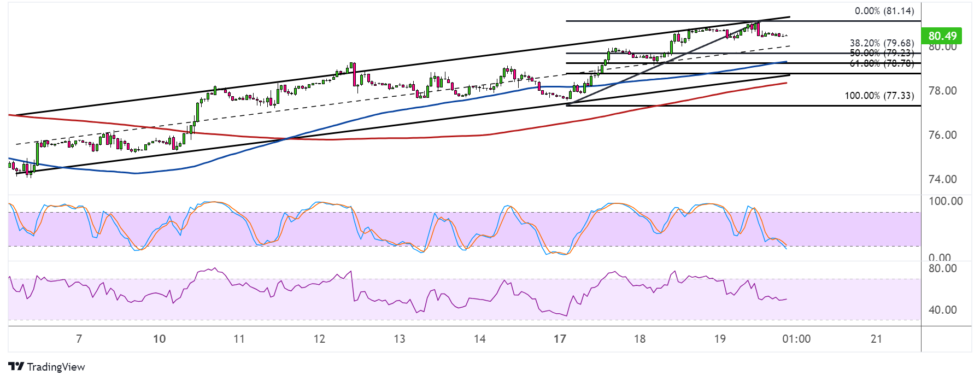
Task: Click the 01:00 time axis label
Action: click(796, 339)
